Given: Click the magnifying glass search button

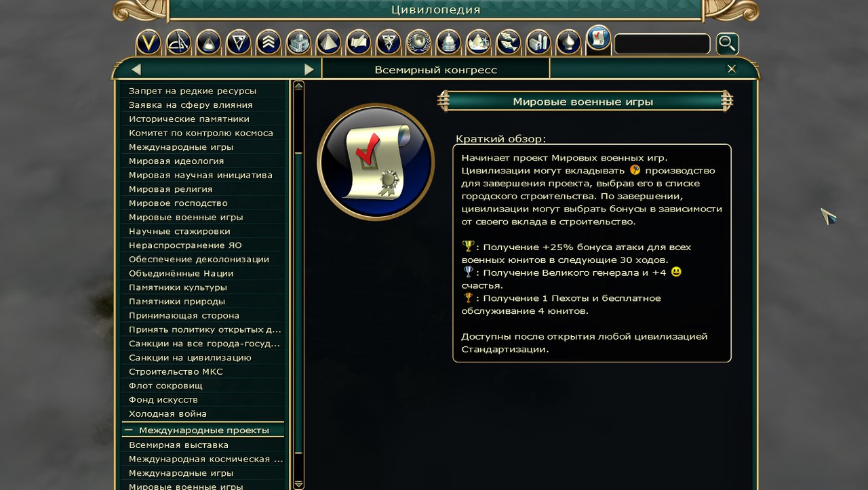Looking at the screenshot, I should 728,44.
